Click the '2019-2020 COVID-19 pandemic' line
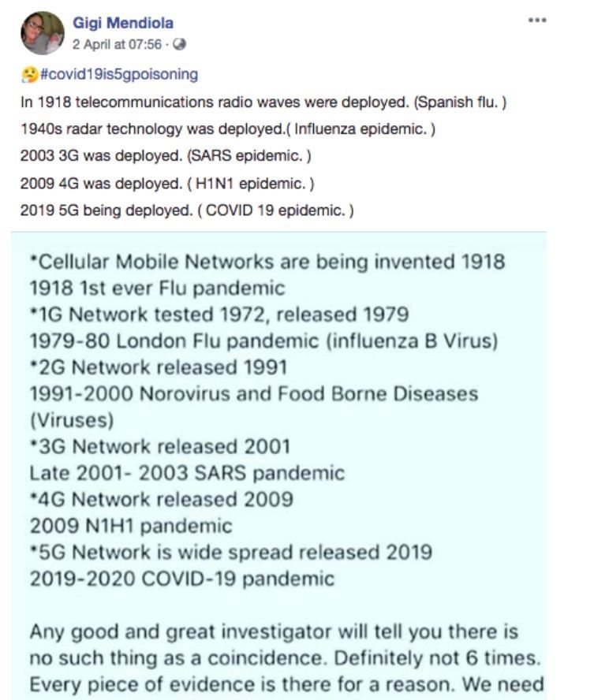 tap(181, 578)
